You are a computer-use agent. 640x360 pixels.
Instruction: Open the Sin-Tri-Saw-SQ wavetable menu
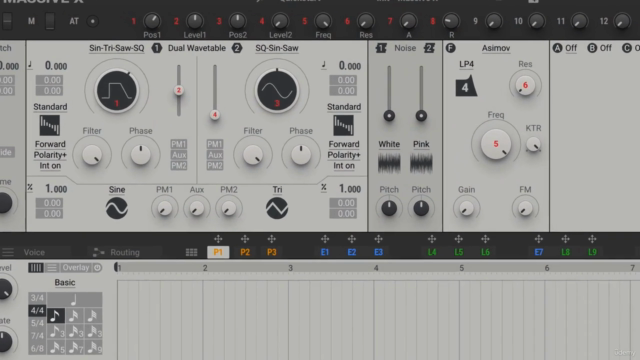pyautogui.click(x=117, y=48)
